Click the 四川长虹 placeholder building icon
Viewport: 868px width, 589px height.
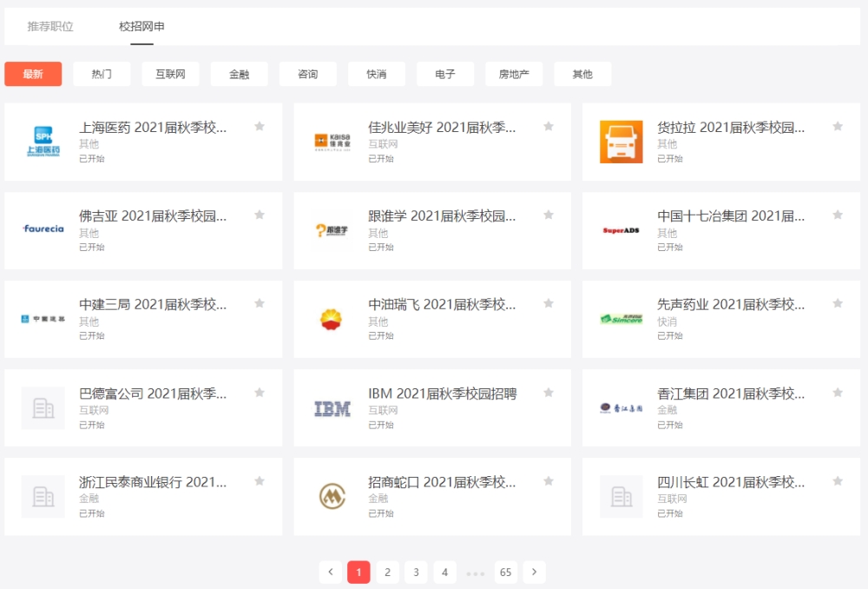click(x=621, y=496)
